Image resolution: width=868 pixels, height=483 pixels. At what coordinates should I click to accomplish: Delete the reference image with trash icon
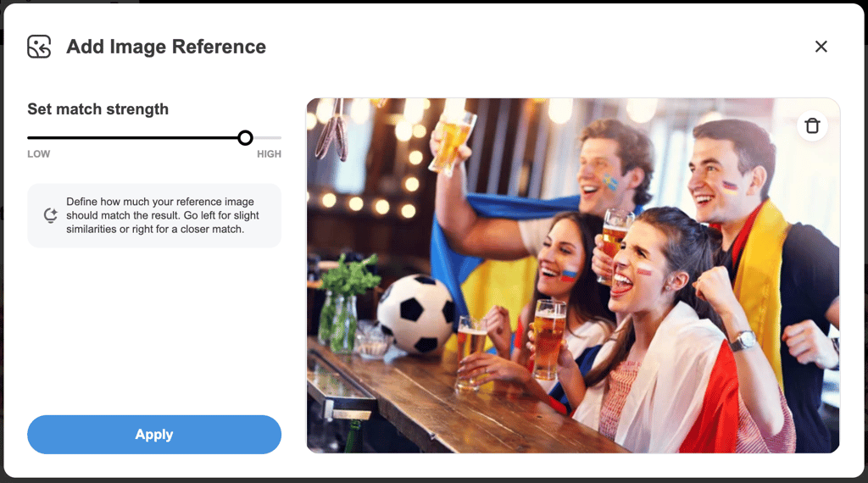pyautogui.click(x=812, y=126)
